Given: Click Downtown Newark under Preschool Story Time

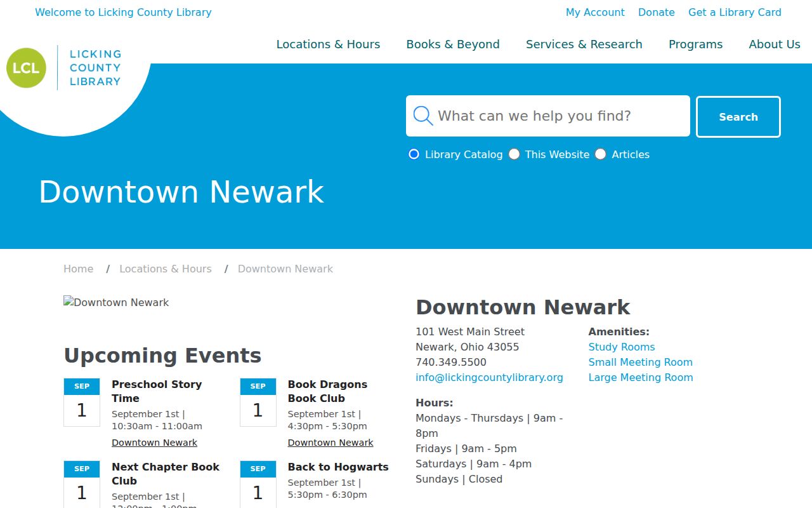Looking at the screenshot, I should 154,443.
